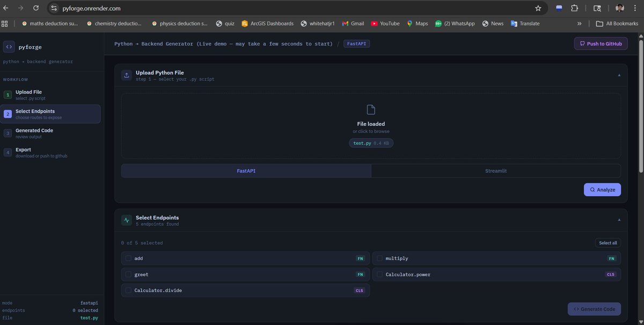
Task: Click the FN badge on the greet row
Action: (x=360, y=275)
